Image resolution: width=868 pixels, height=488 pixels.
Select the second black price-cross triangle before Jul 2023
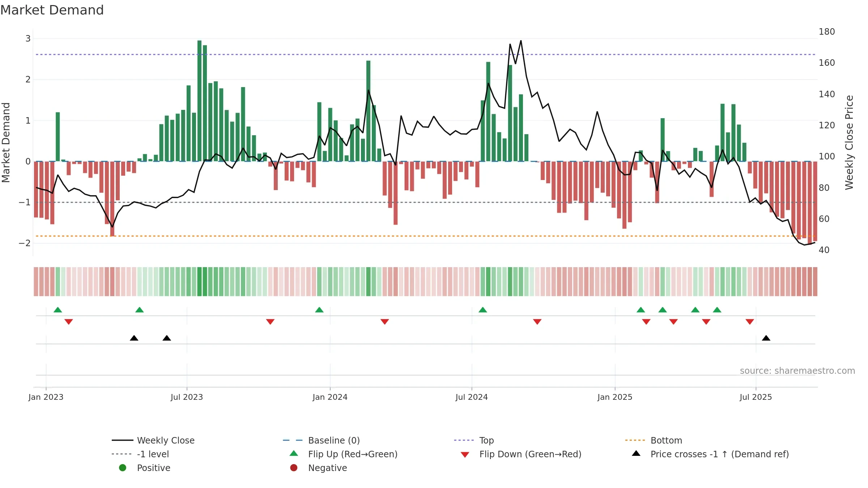pyautogui.click(x=167, y=338)
